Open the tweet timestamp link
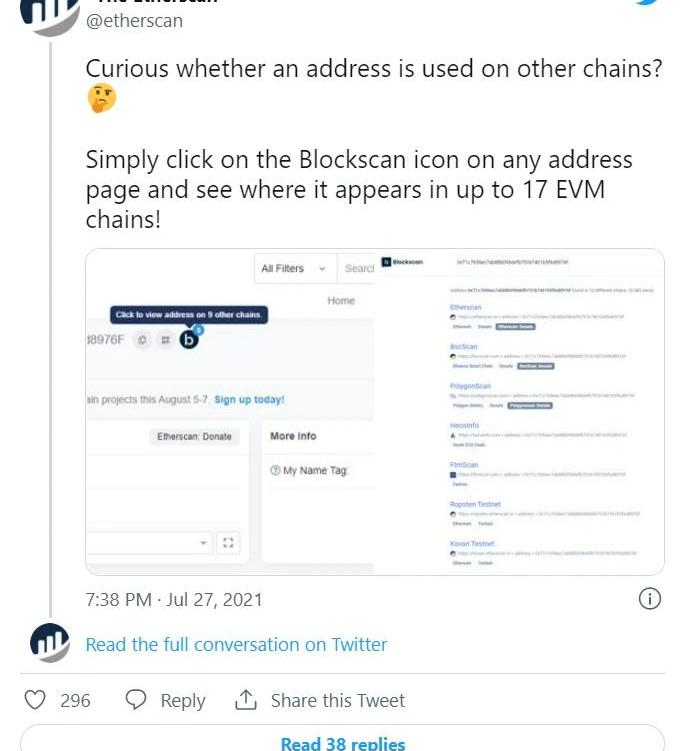 (x=173, y=599)
